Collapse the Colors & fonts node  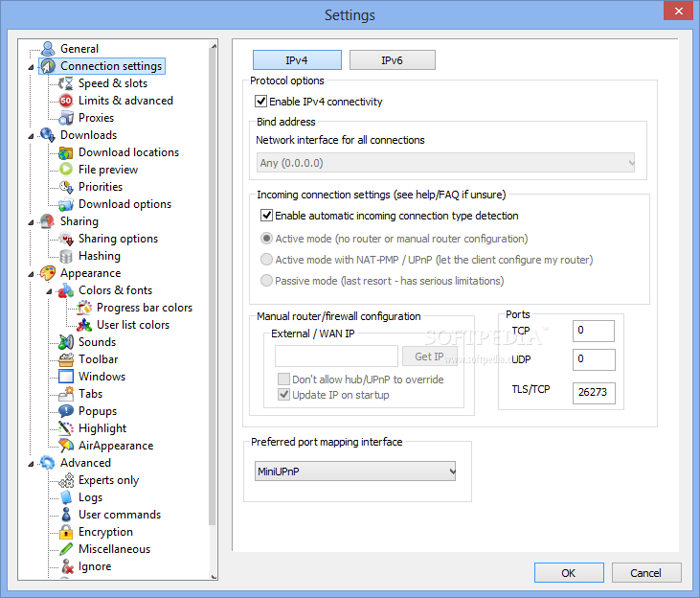[x=49, y=292]
